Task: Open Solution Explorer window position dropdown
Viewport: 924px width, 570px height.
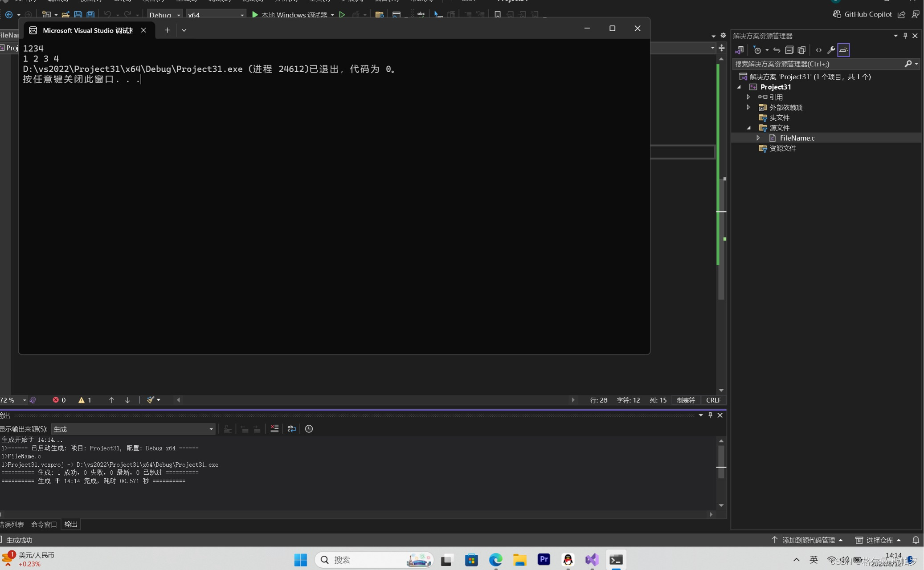Action: [x=895, y=36]
